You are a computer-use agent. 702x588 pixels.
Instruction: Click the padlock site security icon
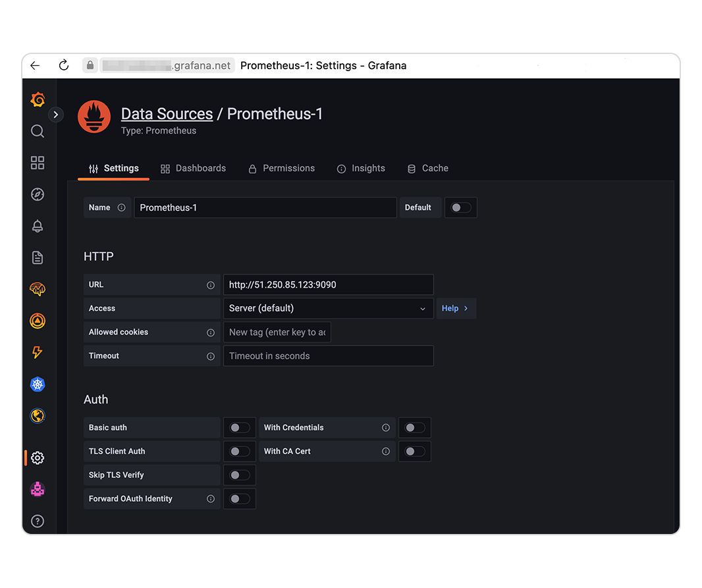90,65
